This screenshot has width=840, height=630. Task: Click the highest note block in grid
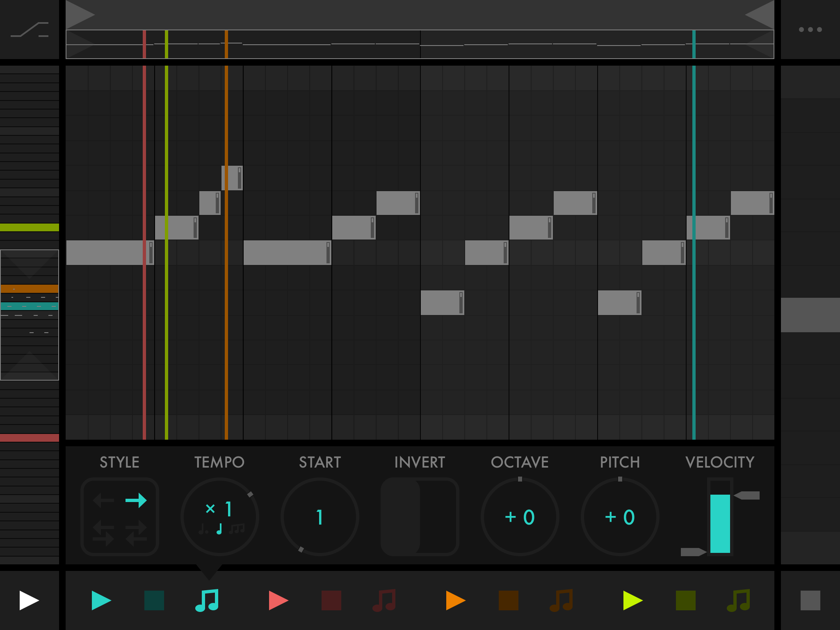(232, 178)
